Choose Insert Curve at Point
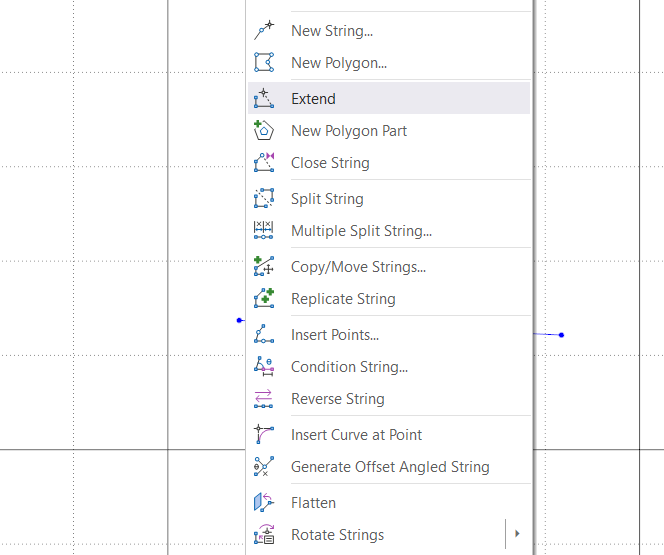The width and height of the screenshot is (664, 555). [x=356, y=435]
